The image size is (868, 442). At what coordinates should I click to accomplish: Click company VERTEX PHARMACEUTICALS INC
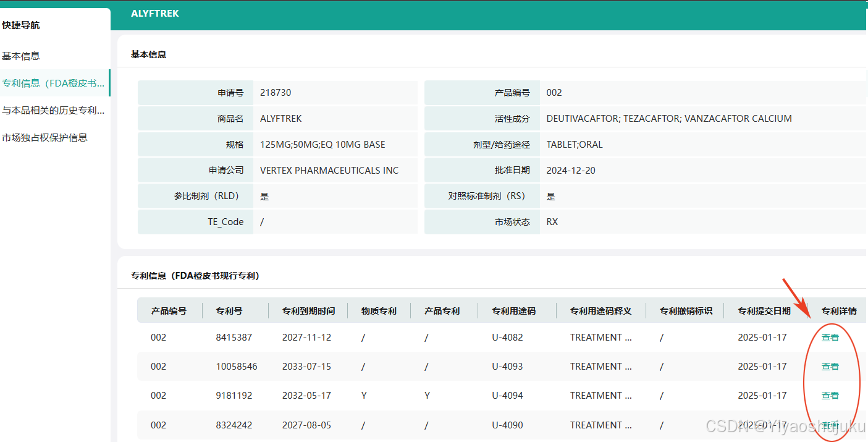tap(329, 171)
